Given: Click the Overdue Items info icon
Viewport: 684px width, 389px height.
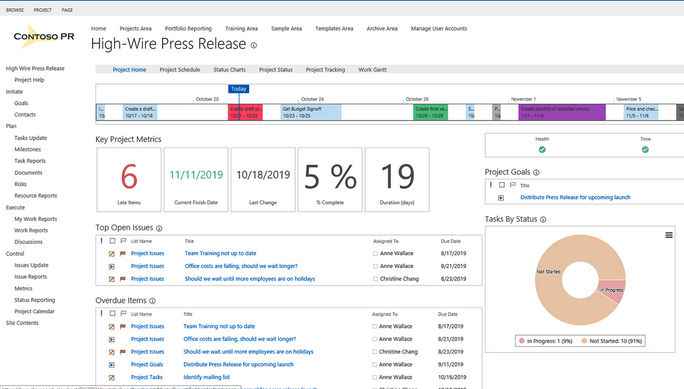Looking at the screenshot, I should (152, 301).
